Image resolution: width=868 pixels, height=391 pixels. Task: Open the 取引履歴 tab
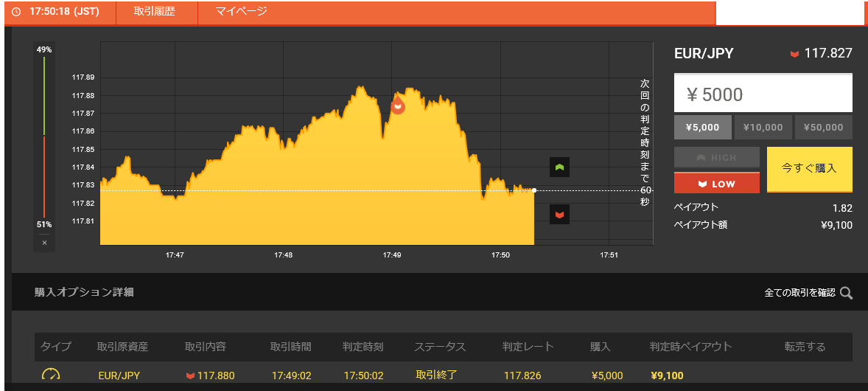(156, 13)
